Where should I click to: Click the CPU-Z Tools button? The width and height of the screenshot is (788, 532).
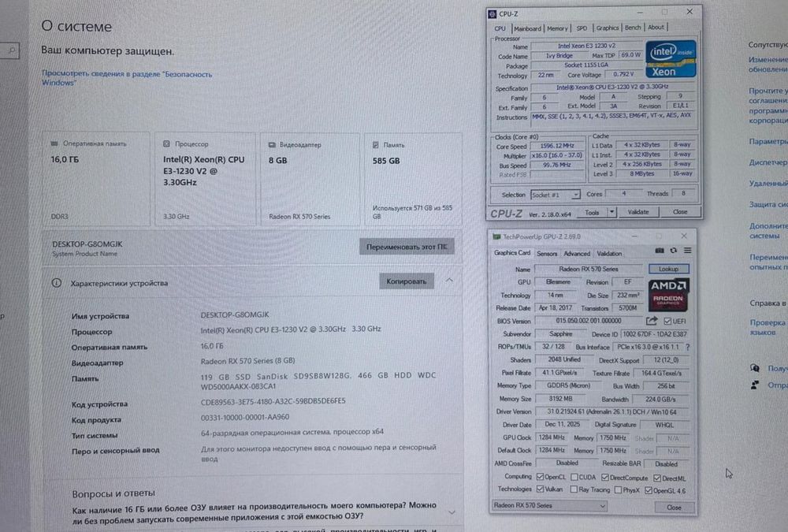592,212
